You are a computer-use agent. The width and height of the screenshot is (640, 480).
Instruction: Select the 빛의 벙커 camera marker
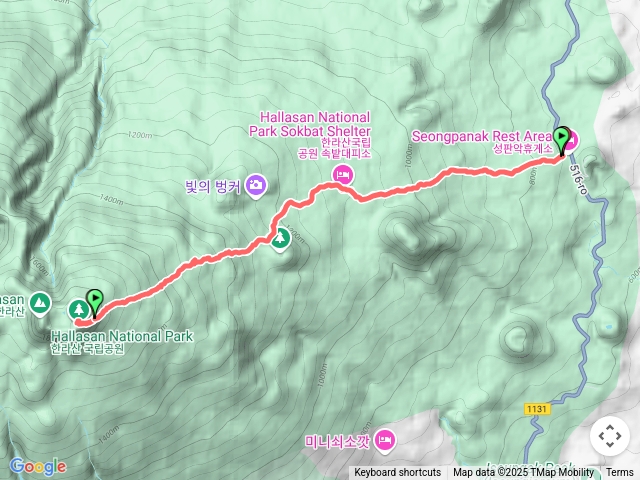[x=256, y=186]
